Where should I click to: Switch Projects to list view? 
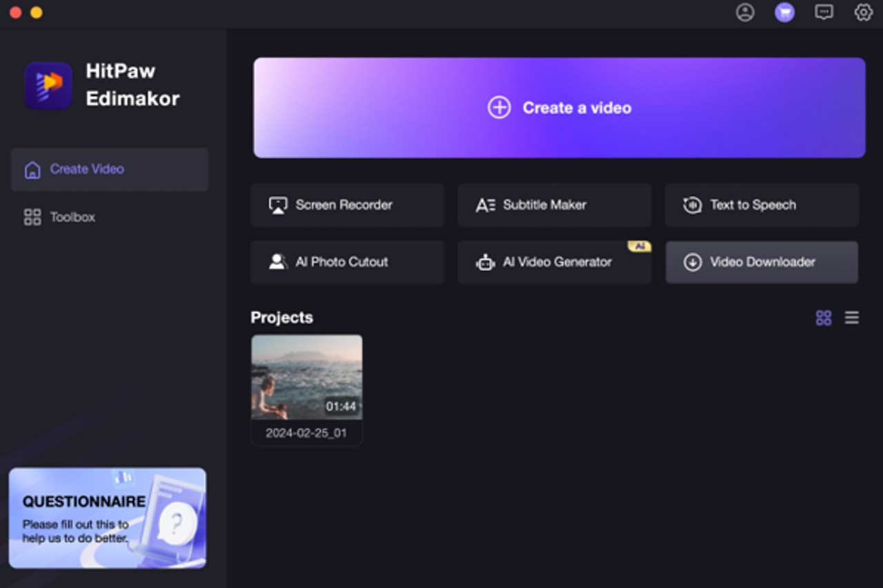click(852, 318)
